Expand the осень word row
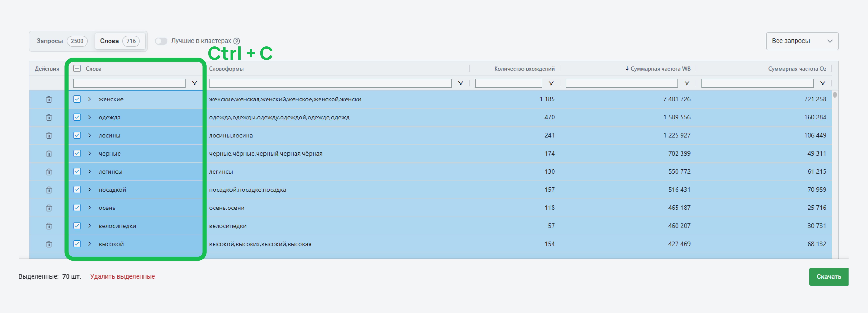The image size is (868, 313). pos(90,208)
